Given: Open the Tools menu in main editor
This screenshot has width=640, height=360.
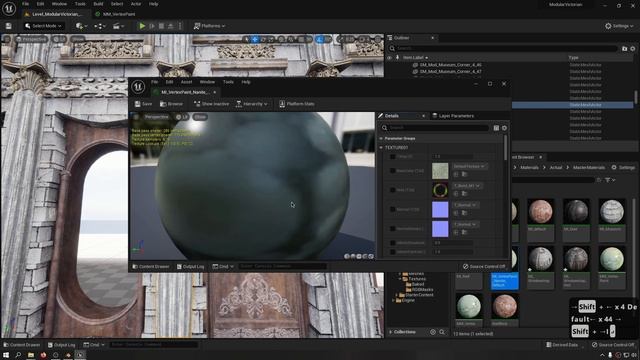Looking at the screenshot, I should point(80,4).
